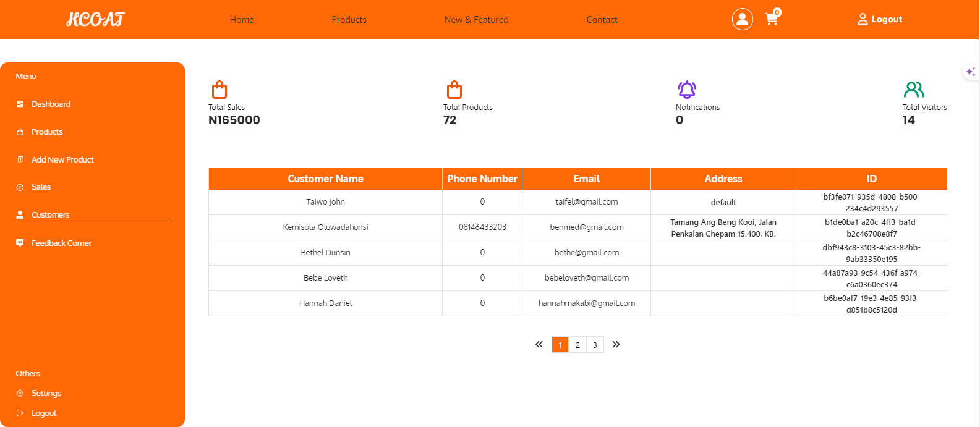Click the Sales icon in sidebar
This screenshot has height=427, width=980.
20,187
